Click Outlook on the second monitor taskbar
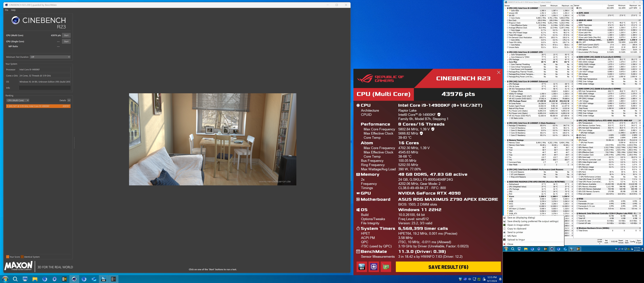Image resolution: width=644 pixels, height=283 pixels. pos(565,249)
